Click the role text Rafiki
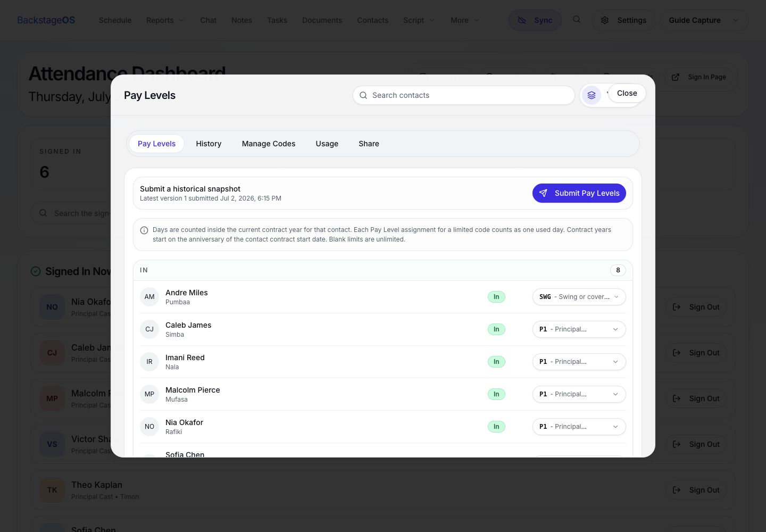This screenshot has height=532, width=766. point(173,432)
